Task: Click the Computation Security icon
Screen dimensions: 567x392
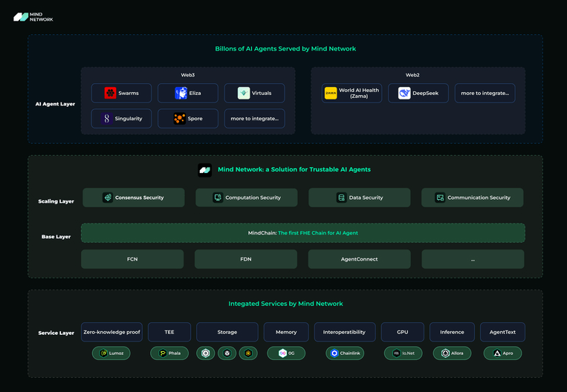Action: [218, 197]
